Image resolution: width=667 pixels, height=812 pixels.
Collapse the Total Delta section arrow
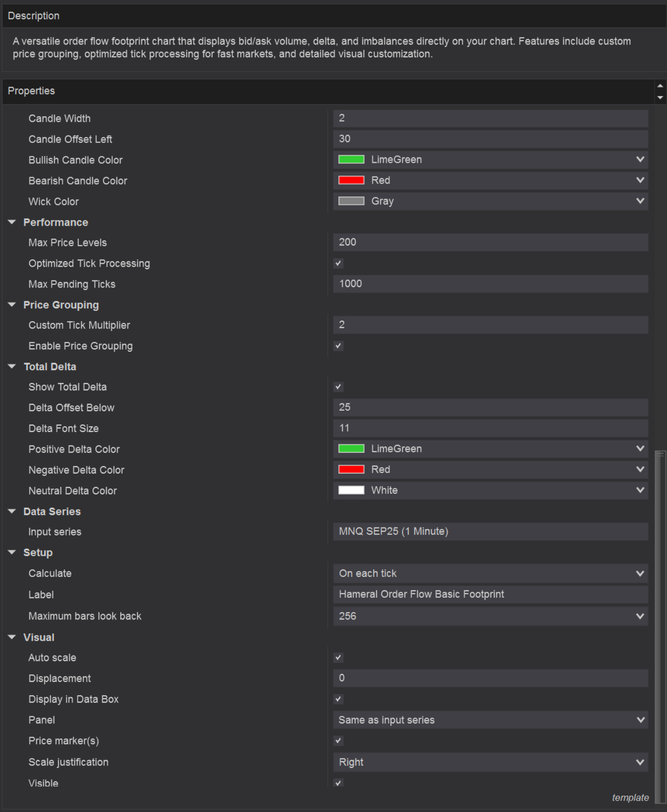tap(12, 367)
